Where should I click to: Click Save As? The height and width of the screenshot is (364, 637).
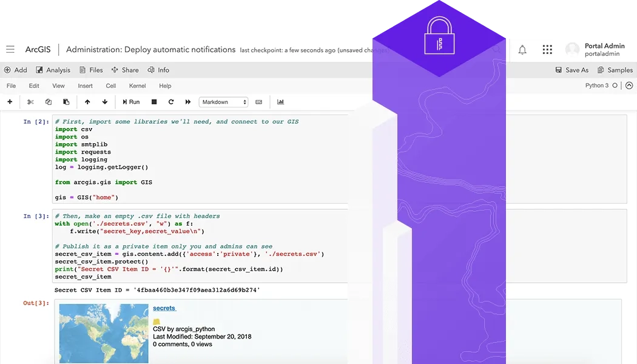(572, 70)
